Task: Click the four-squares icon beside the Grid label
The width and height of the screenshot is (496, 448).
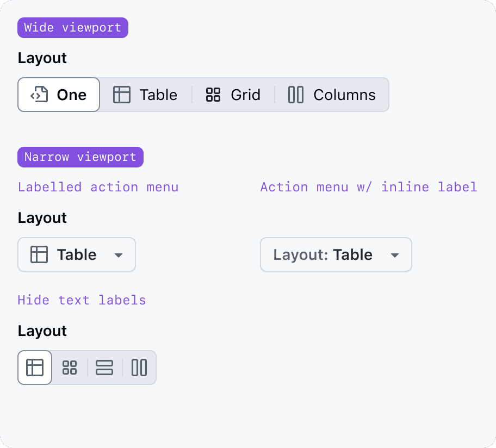Action: coord(213,95)
